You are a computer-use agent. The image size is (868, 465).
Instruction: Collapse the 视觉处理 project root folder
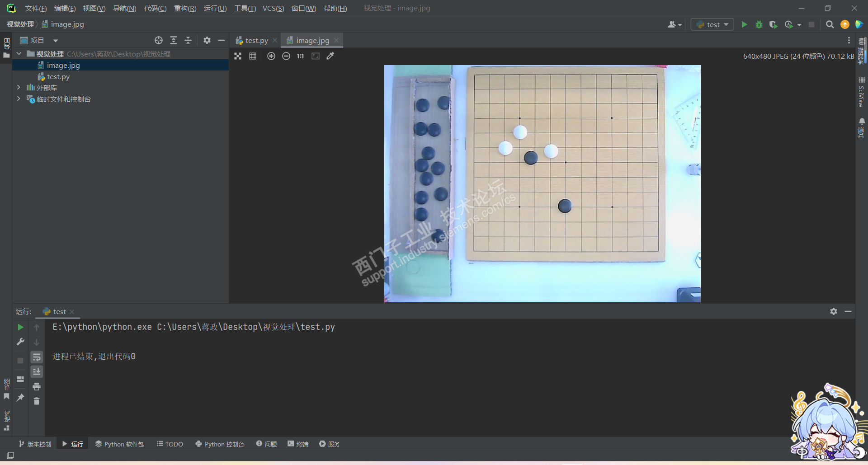19,54
